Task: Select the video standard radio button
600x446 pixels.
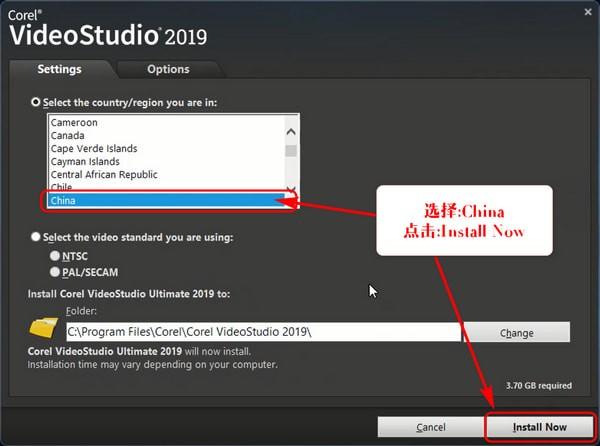Action: tap(36, 237)
